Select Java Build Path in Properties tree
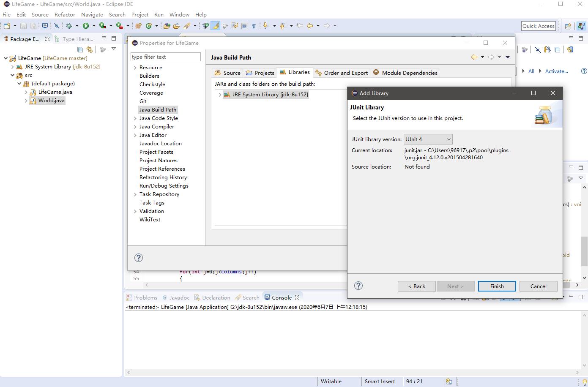 158,109
